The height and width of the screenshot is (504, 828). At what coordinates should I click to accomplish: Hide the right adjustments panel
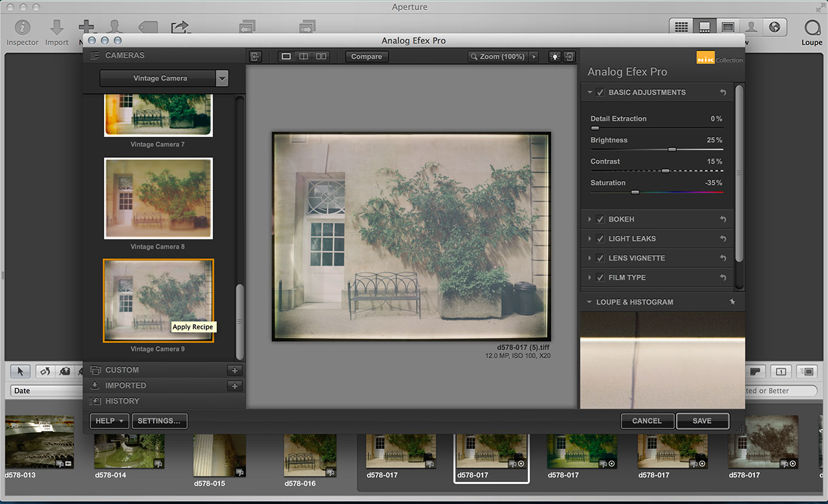569,57
